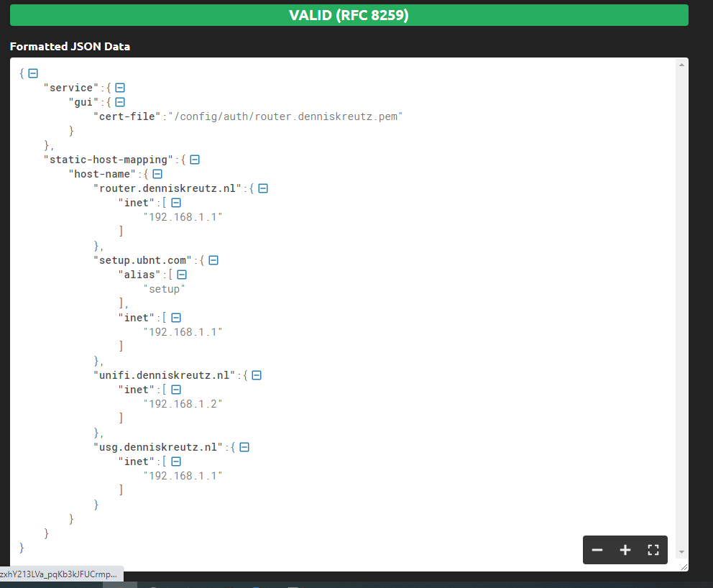713x588 pixels.
Task: Click the cert-file path value
Action: (x=285, y=116)
